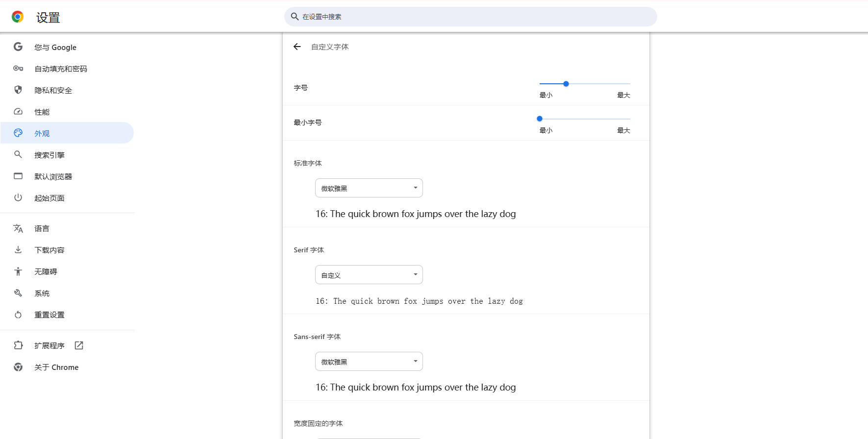This screenshot has height=439, width=868.
Task: Click the search magnifier icon in settings
Action: coord(295,17)
